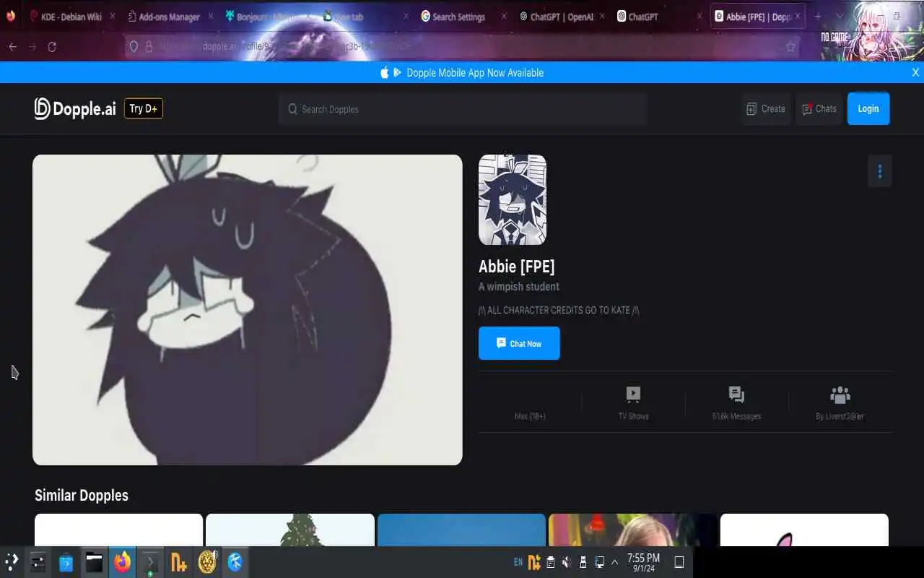Click the ALL CHARACTER CREDITS GO TO KATE text
This screenshot has height=578, width=924.
tap(559, 310)
